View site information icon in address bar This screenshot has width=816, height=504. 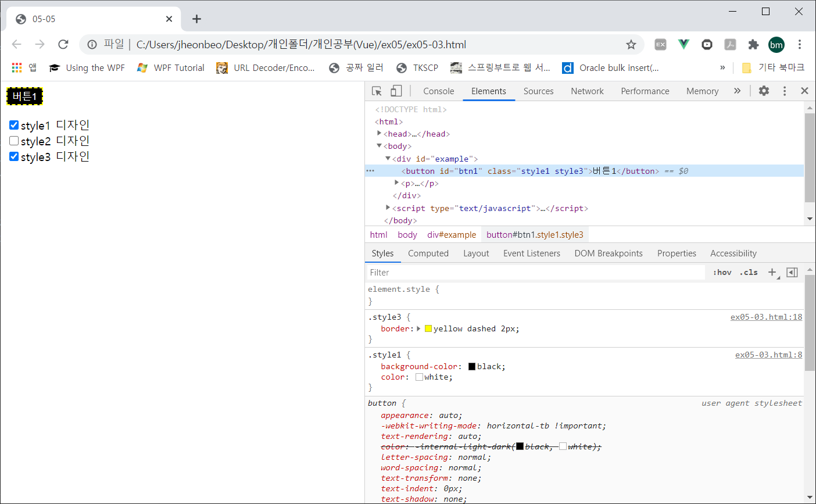pyautogui.click(x=92, y=45)
